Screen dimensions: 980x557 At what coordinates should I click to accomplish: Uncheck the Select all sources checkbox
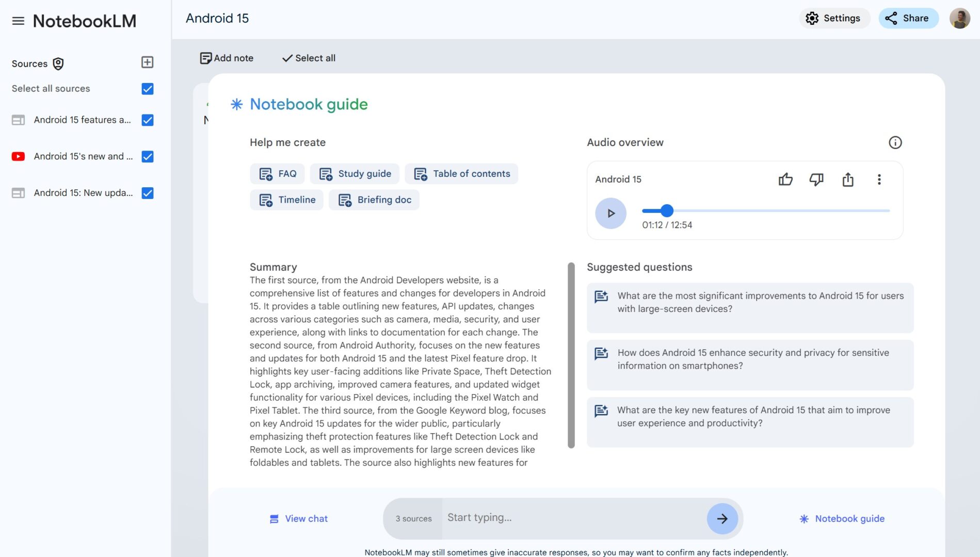[x=147, y=89]
